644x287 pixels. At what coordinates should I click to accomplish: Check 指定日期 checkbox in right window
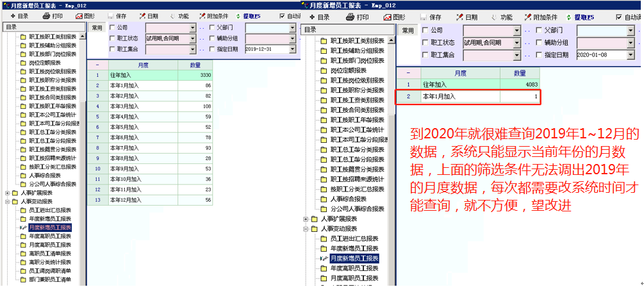pos(540,55)
